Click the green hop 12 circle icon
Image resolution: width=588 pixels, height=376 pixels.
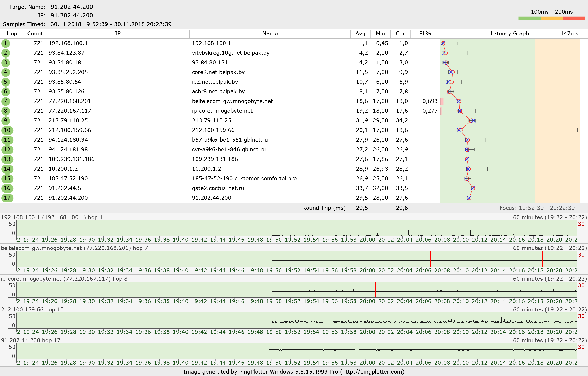click(x=7, y=150)
